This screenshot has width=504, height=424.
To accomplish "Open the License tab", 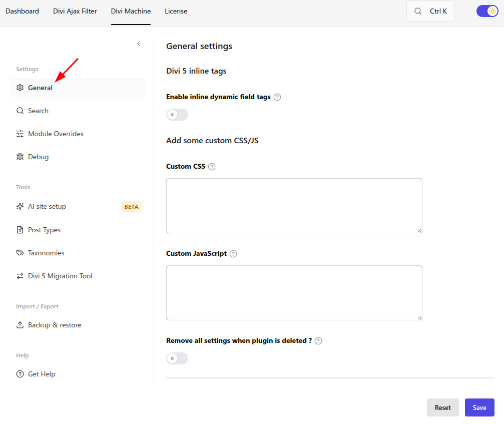I will pos(176,11).
